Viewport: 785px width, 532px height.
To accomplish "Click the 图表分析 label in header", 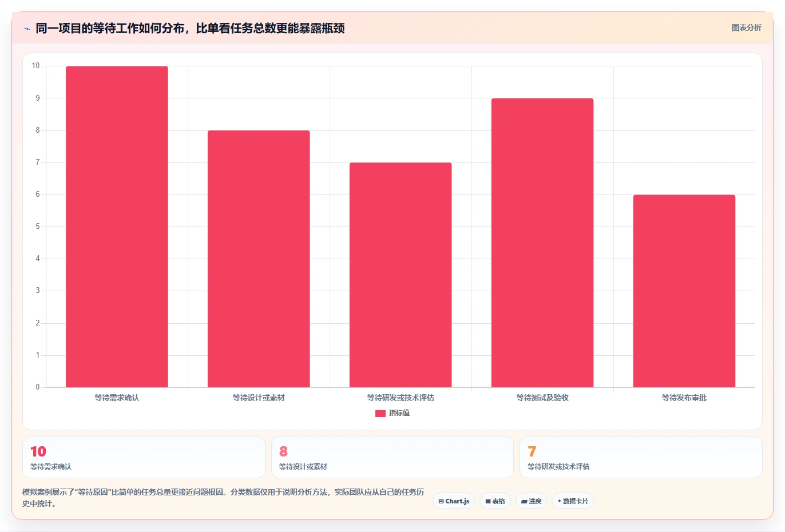I will 746,27.
